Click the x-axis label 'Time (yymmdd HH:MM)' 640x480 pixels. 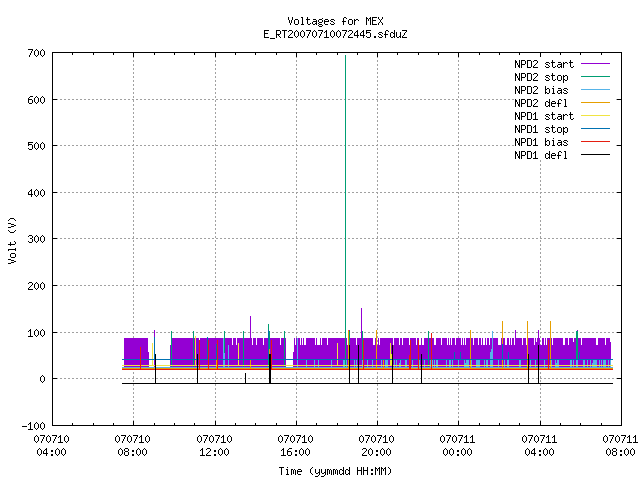(x=335, y=471)
